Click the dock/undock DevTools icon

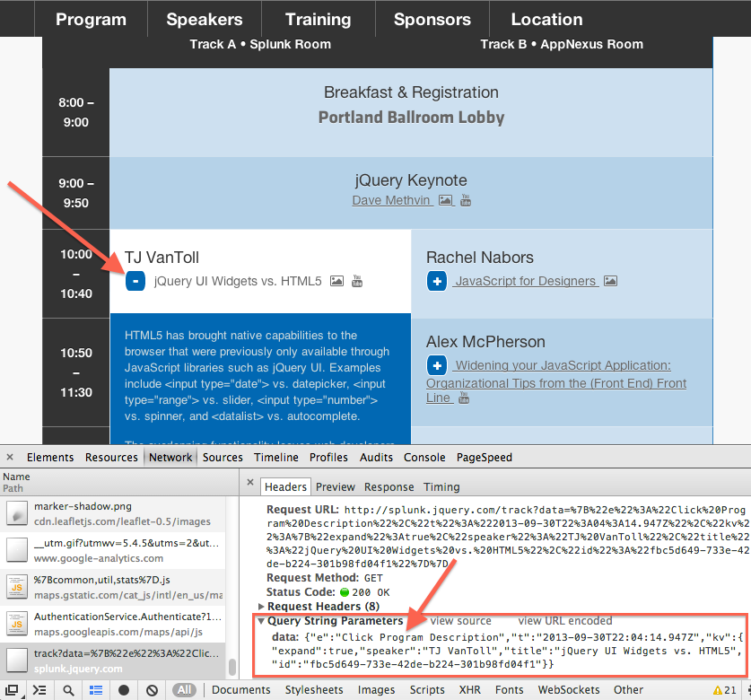[x=12, y=690]
